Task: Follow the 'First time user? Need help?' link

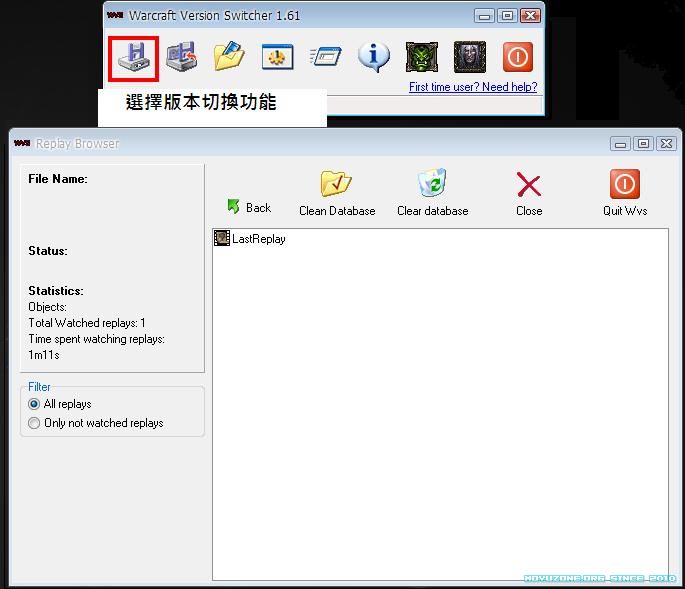Action: click(x=473, y=87)
